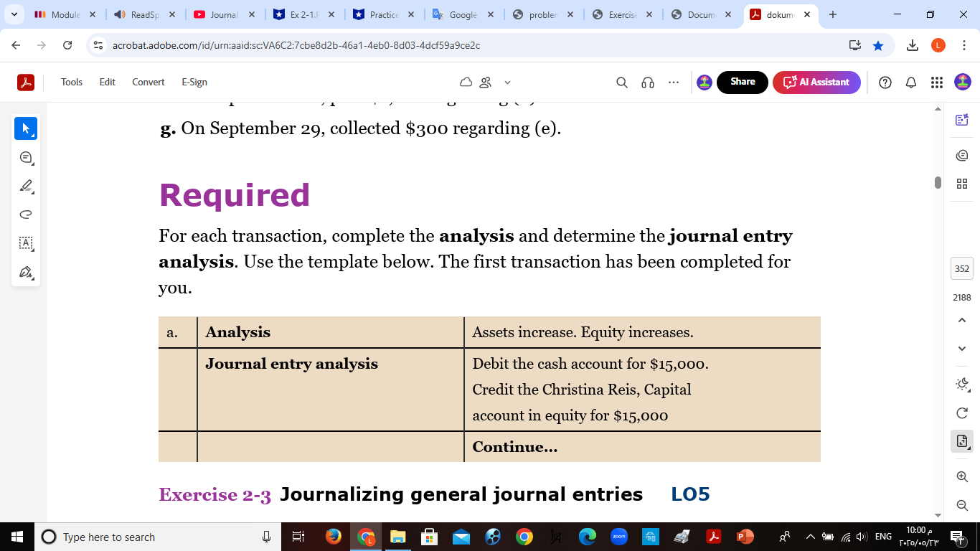Go to the next page arrow
Viewport: 980px width, 551px height.
pos(962,349)
